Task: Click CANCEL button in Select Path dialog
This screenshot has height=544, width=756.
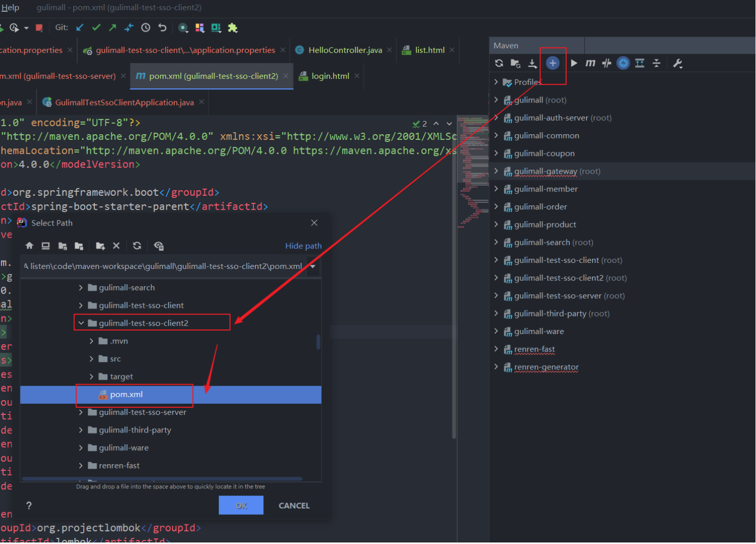Action: (294, 506)
